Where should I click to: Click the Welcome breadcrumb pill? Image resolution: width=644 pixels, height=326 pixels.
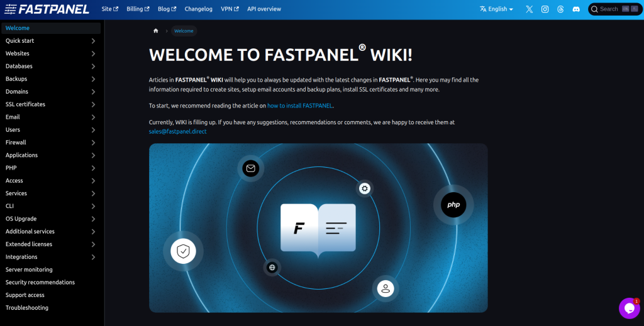click(184, 31)
